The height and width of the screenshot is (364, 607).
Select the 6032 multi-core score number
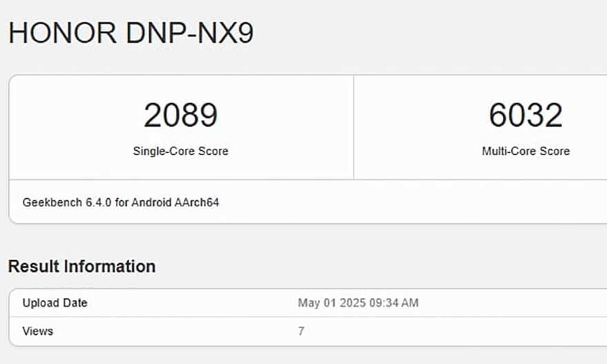pyautogui.click(x=526, y=116)
